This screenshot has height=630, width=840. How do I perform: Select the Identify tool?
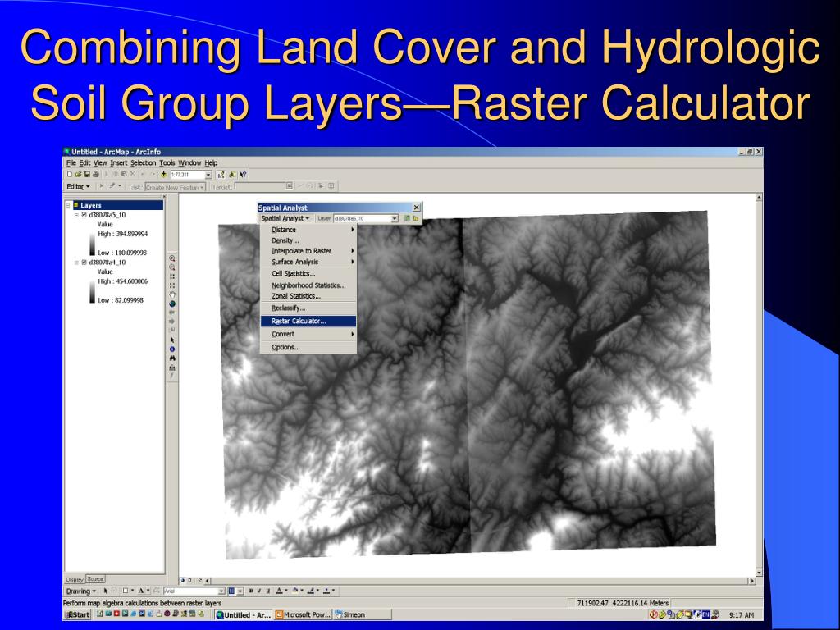[x=172, y=349]
